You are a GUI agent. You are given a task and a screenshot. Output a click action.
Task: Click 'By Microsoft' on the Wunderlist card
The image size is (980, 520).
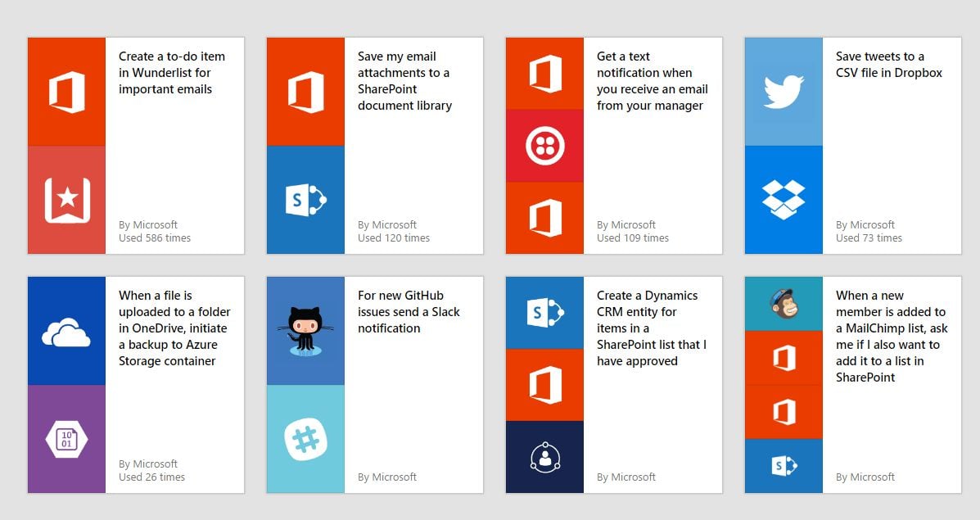[x=148, y=225]
